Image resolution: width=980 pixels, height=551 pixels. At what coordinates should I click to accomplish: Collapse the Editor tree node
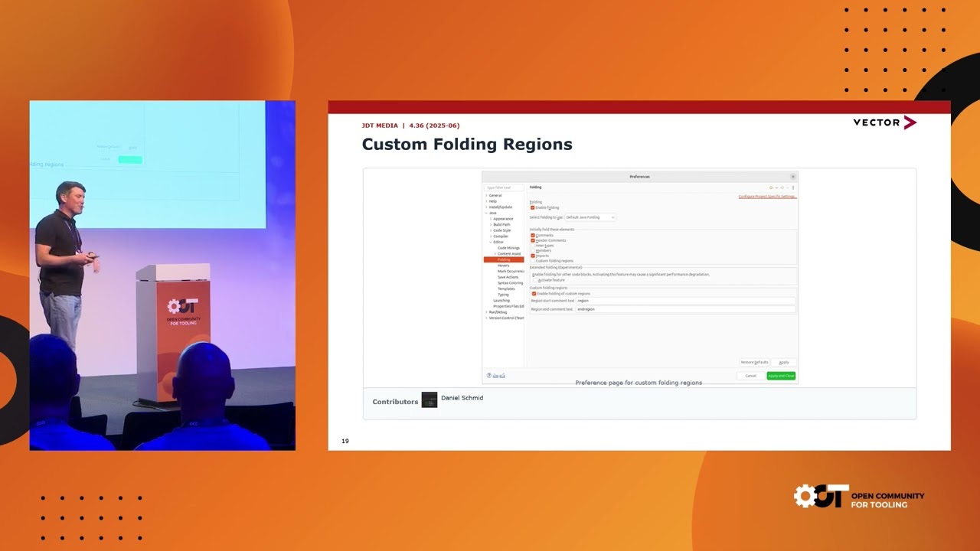pos(491,242)
